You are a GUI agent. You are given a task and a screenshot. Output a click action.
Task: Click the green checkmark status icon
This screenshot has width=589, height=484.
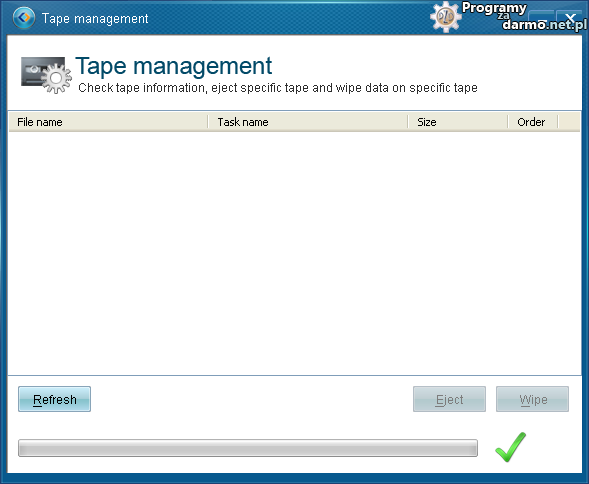pos(510,447)
